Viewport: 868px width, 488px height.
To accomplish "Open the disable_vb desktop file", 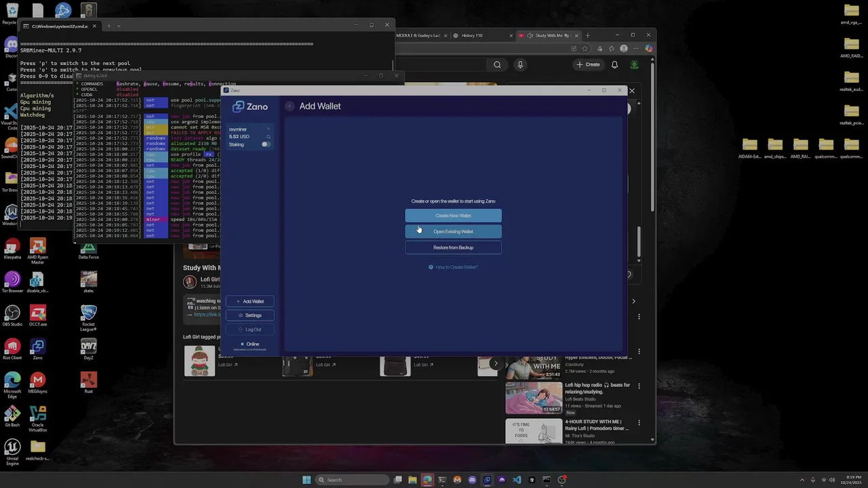I will click(37, 282).
